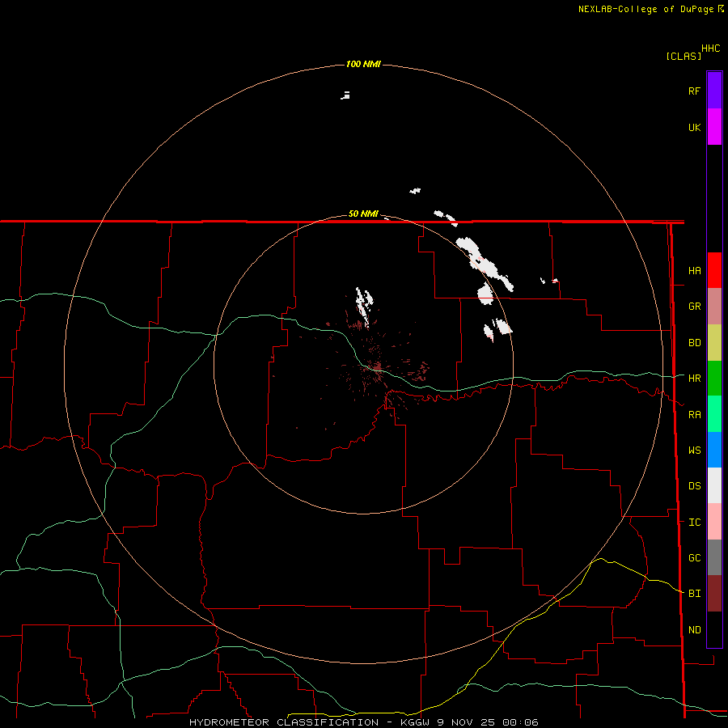Select the WS blue legend swatch
The image size is (728, 728).
714,450
